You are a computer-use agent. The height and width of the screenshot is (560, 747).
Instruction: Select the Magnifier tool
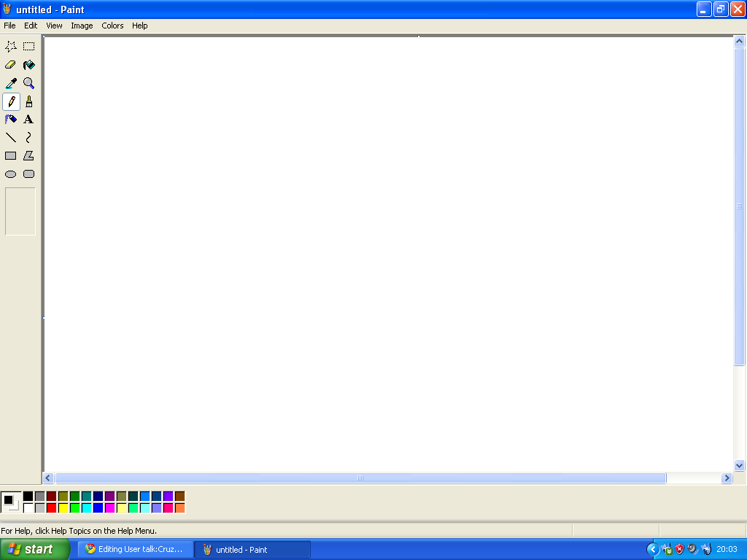pos(28,83)
